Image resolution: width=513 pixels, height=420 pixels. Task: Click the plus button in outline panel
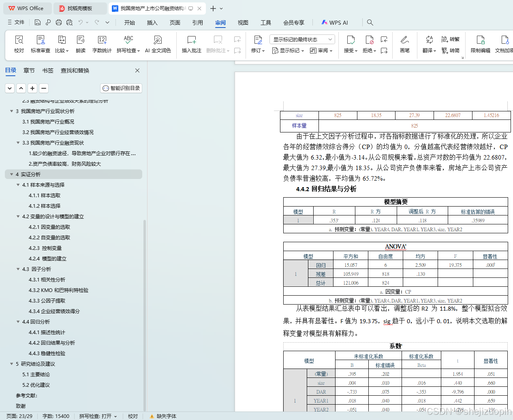[33, 88]
